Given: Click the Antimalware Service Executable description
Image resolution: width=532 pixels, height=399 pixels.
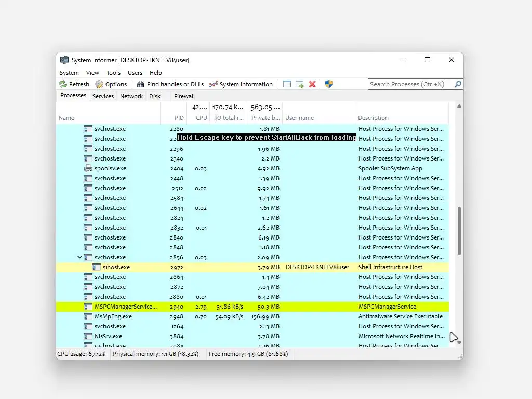Looking at the screenshot, I should 401,316.
